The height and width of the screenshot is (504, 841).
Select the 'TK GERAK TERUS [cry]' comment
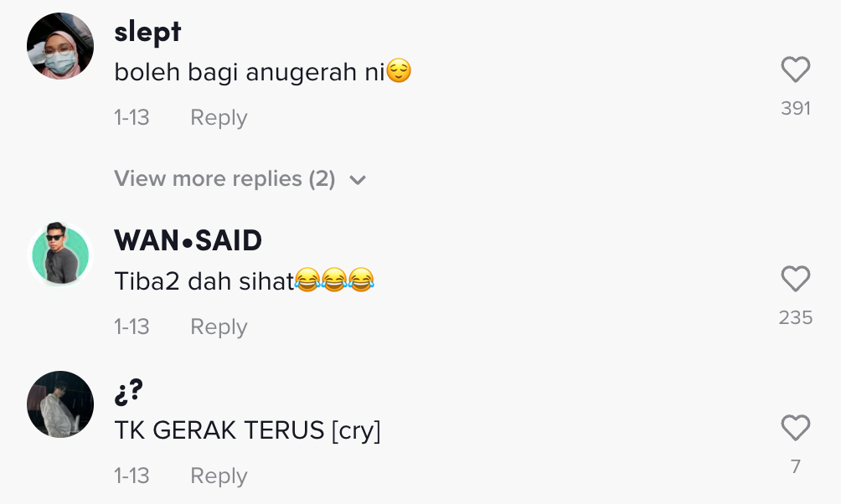(x=247, y=430)
